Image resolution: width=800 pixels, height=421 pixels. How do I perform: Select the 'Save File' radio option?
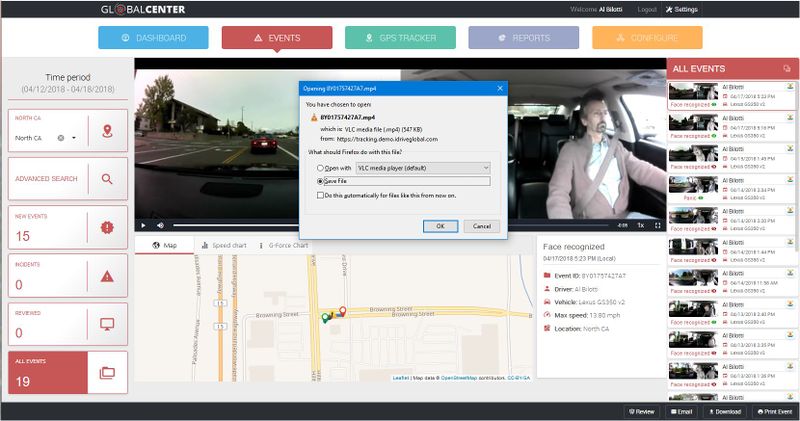point(320,181)
